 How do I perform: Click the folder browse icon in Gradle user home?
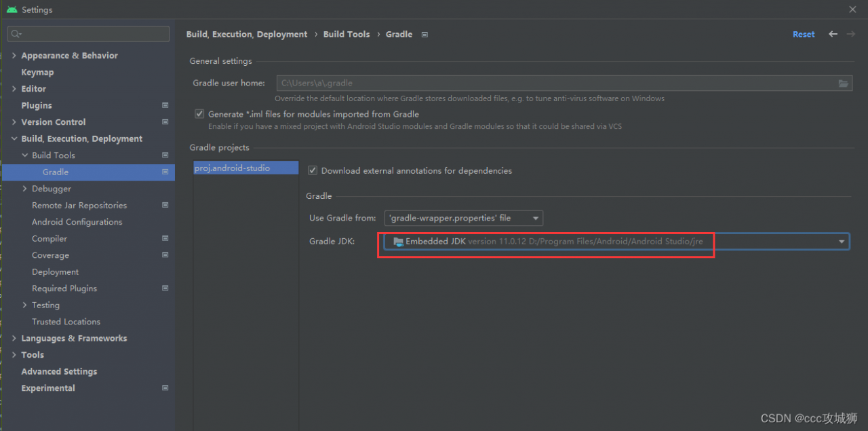pyautogui.click(x=843, y=83)
